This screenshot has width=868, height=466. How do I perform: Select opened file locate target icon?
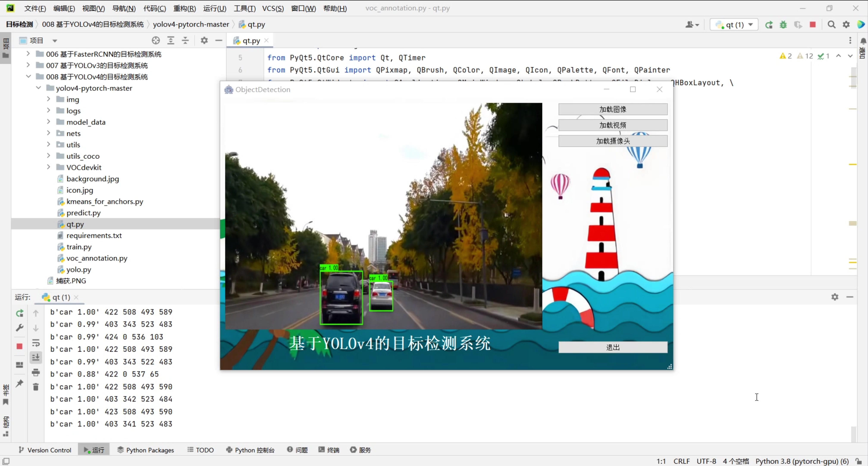click(x=156, y=41)
